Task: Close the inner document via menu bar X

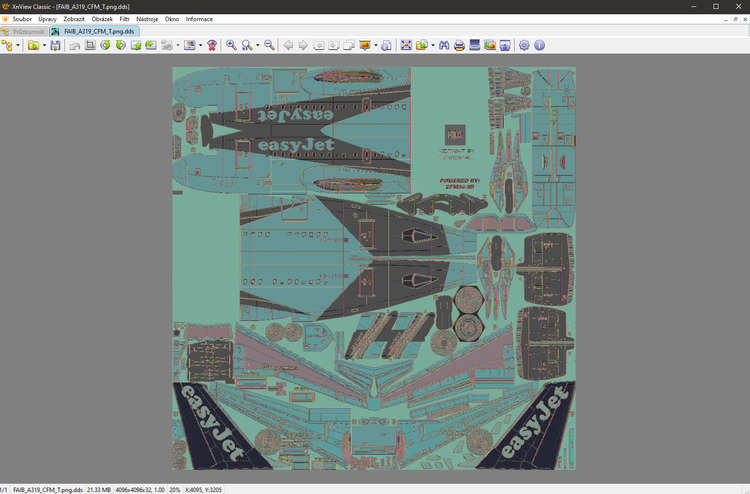Action: tap(745, 19)
